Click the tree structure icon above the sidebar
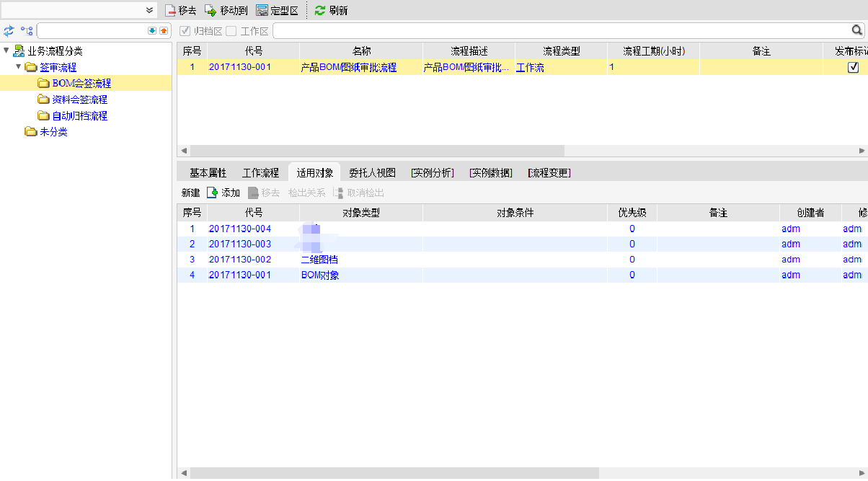Screen dimensions: 868x481 pos(27,31)
